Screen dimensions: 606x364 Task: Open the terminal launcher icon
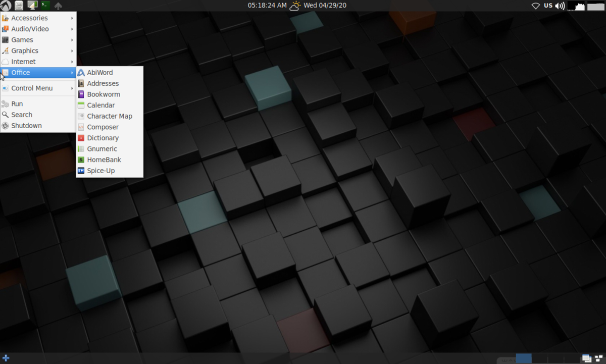45,6
